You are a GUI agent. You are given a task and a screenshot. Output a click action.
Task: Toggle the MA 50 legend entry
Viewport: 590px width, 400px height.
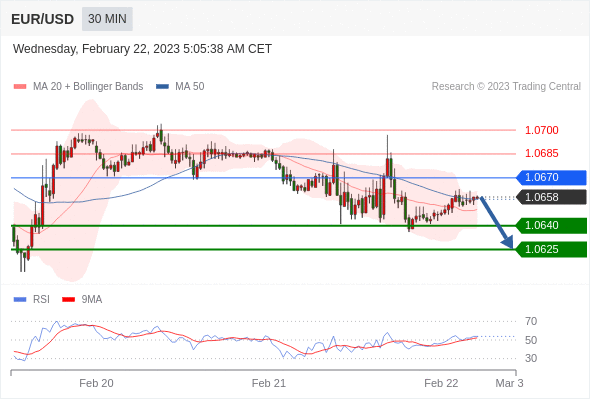click(180, 87)
